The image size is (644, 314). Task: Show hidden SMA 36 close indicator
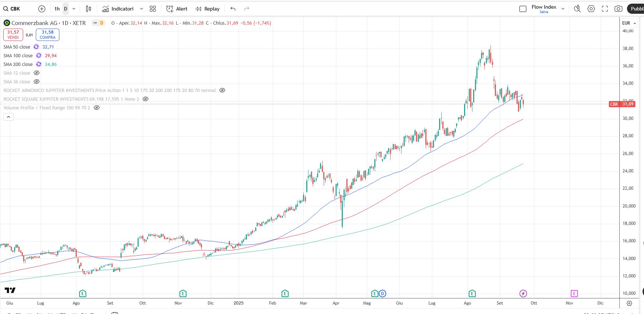click(37, 81)
